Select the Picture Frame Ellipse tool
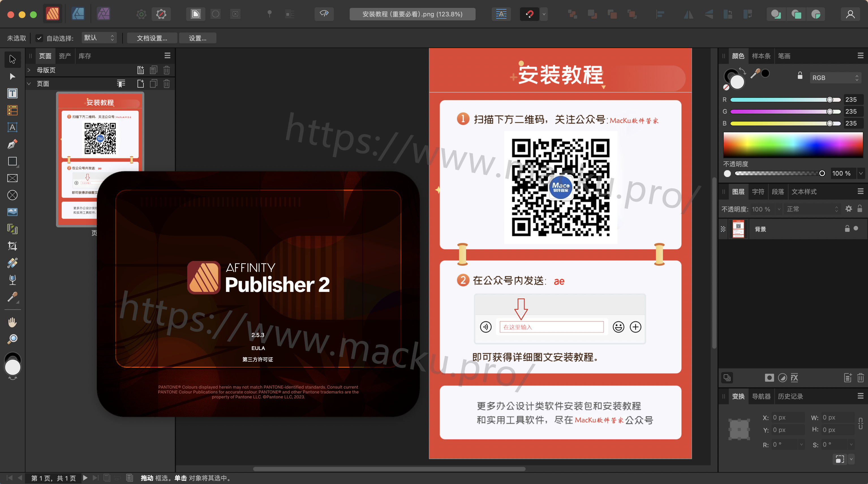The width and height of the screenshot is (868, 484). coord(12,195)
